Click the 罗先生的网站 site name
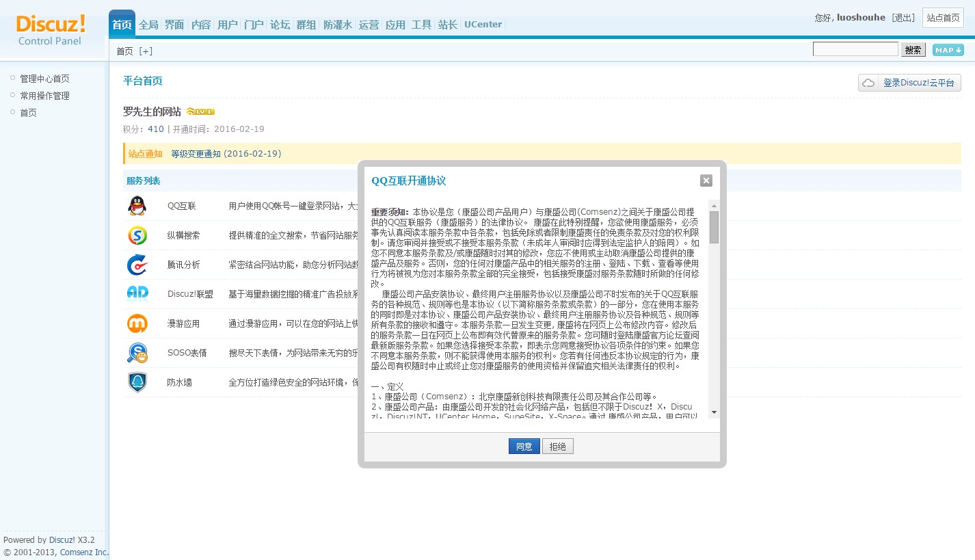The width and height of the screenshot is (975, 560). pos(152,111)
